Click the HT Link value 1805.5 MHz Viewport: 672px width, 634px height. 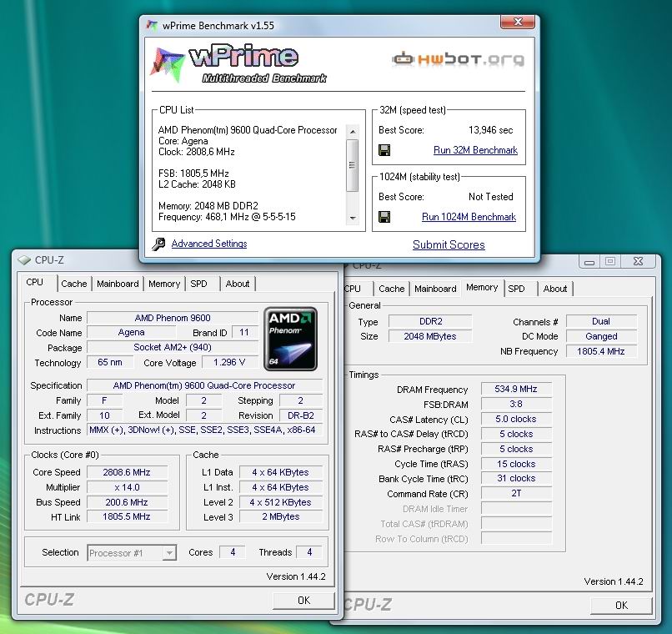(127, 517)
